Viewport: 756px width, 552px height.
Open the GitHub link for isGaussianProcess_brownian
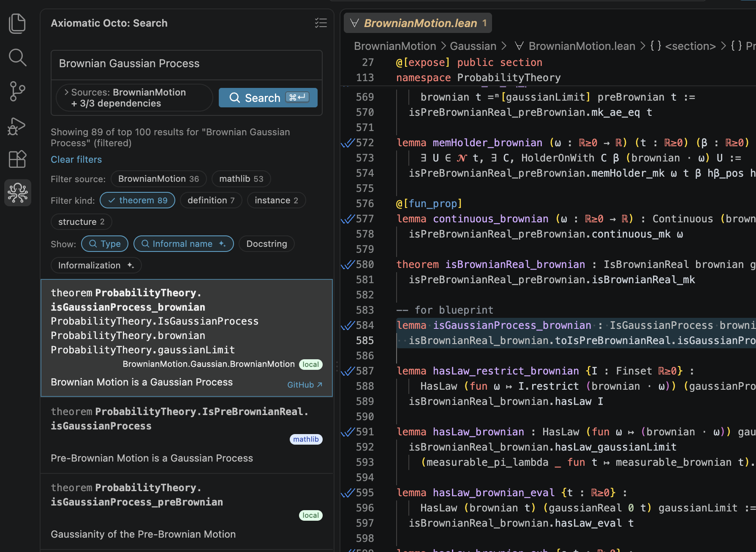click(x=305, y=385)
